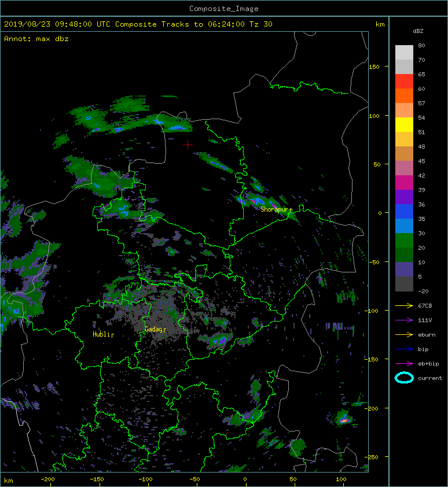The height and width of the screenshot is (487, 448).
Task: Pick the light gray 70-80 dBZ swatch
Action: tap(404, 53)
